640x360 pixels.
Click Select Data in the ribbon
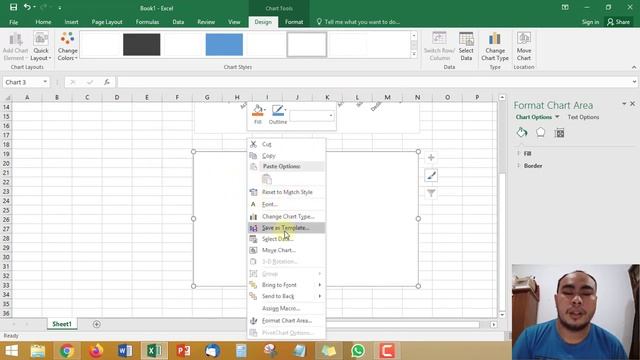tap(466, 47)
